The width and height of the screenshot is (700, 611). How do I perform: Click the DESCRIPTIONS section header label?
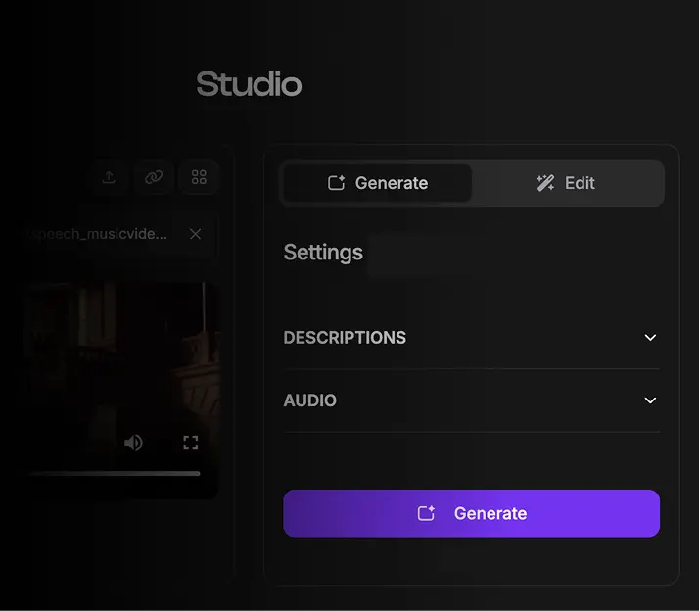click(x=345, y=338)
